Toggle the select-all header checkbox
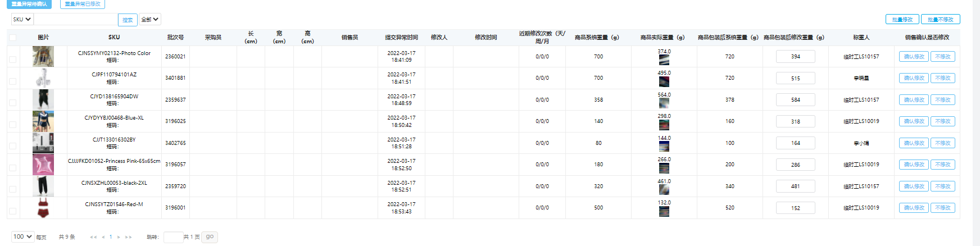 click(x=13, y=38)
